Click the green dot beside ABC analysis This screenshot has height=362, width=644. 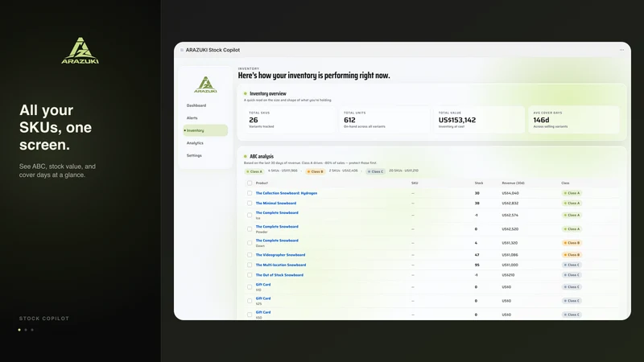[246, 156]
